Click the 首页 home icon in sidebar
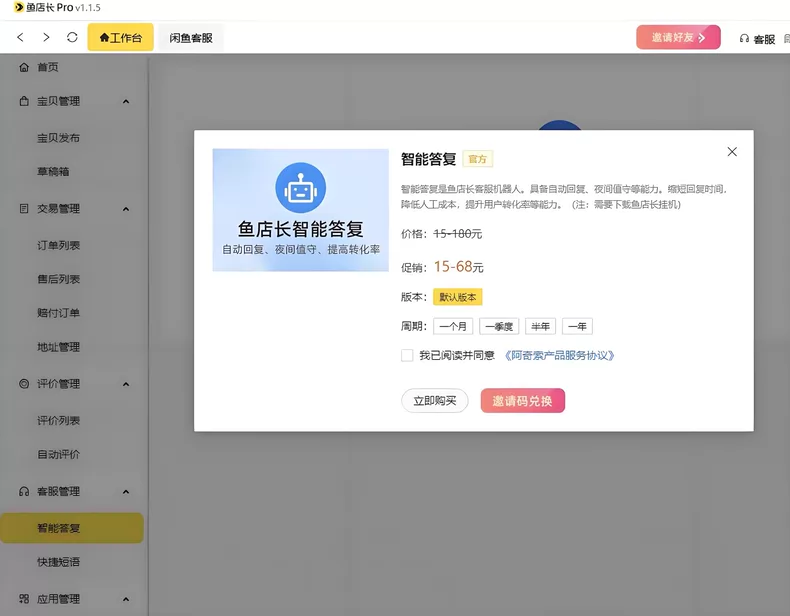790x616 pixels. [24, 67]
